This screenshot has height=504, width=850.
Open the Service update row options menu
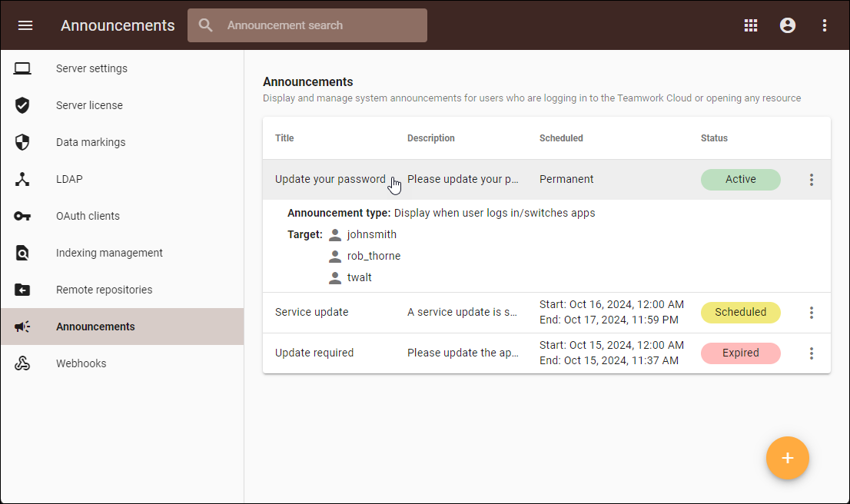pyautogui.click(x=811, y=313)
